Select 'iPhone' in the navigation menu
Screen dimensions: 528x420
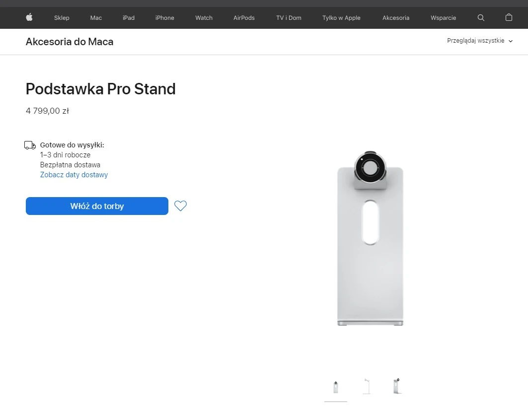164,17
